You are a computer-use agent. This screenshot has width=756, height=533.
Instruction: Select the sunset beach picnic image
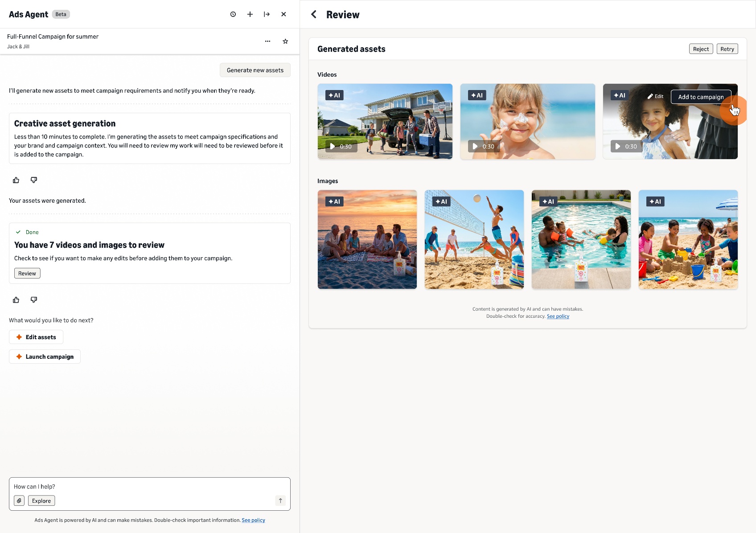(x=367, y=240)
